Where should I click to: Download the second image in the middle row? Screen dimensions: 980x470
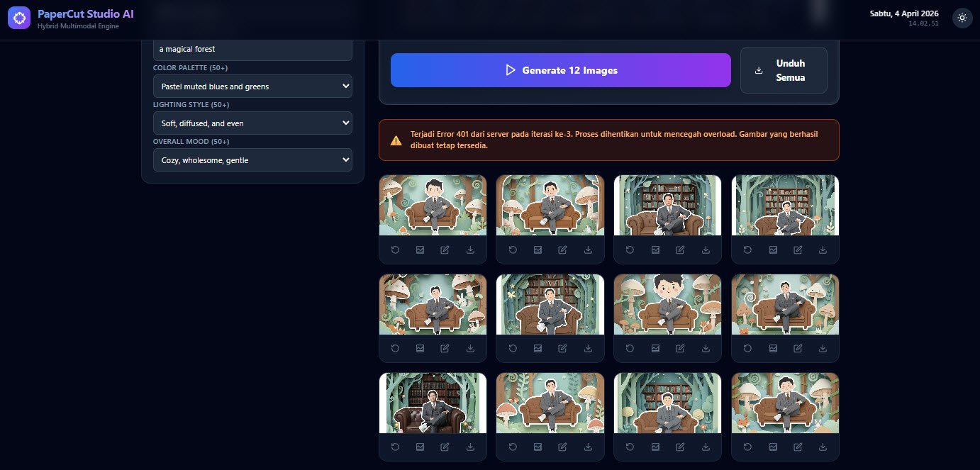(x=588, y=348)
